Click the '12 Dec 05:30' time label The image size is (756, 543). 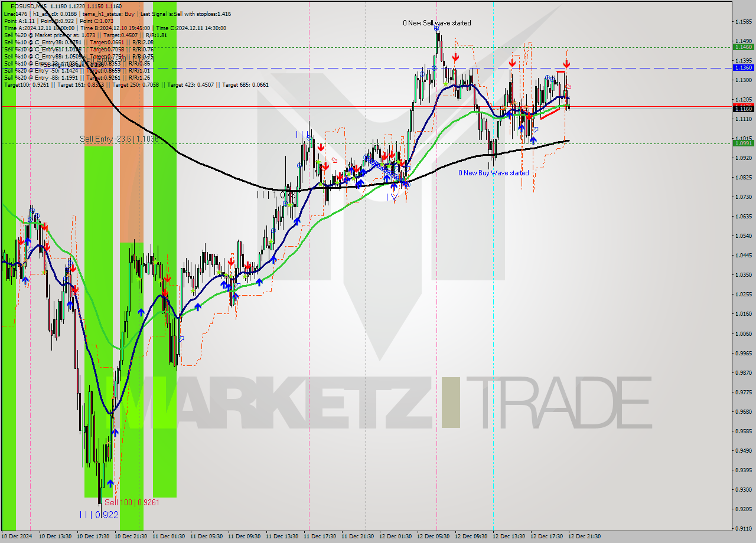click(x=434, y=537)
